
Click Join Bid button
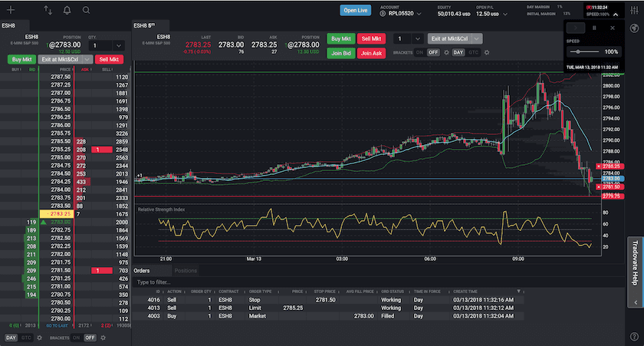[340, 53]
